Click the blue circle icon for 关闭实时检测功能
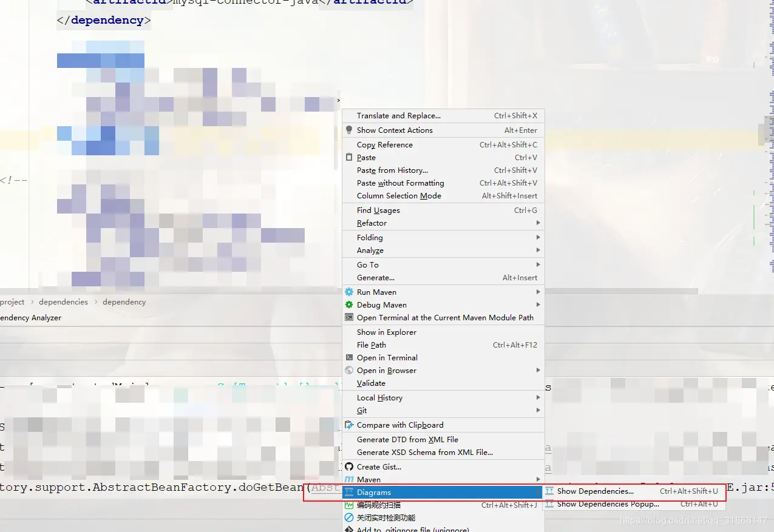 click(349, 517)
